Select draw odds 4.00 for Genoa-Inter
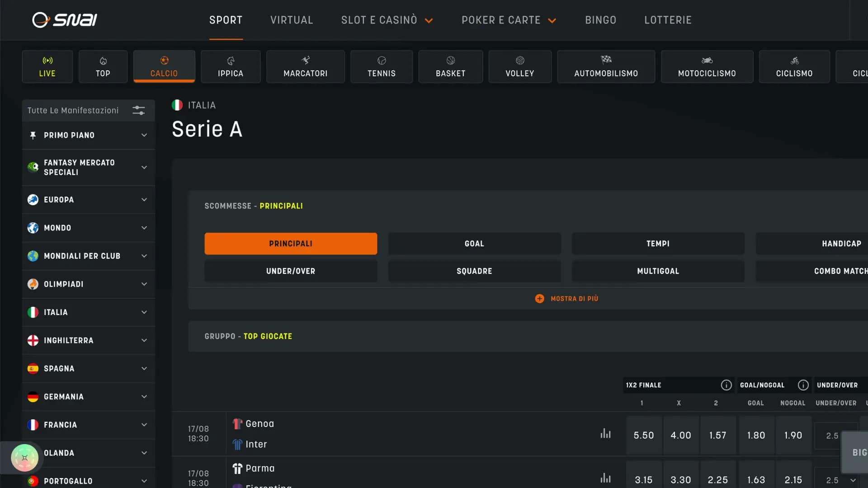Image resolution: width=868 pixels, height=488 pixels. (x=680, y=435)
